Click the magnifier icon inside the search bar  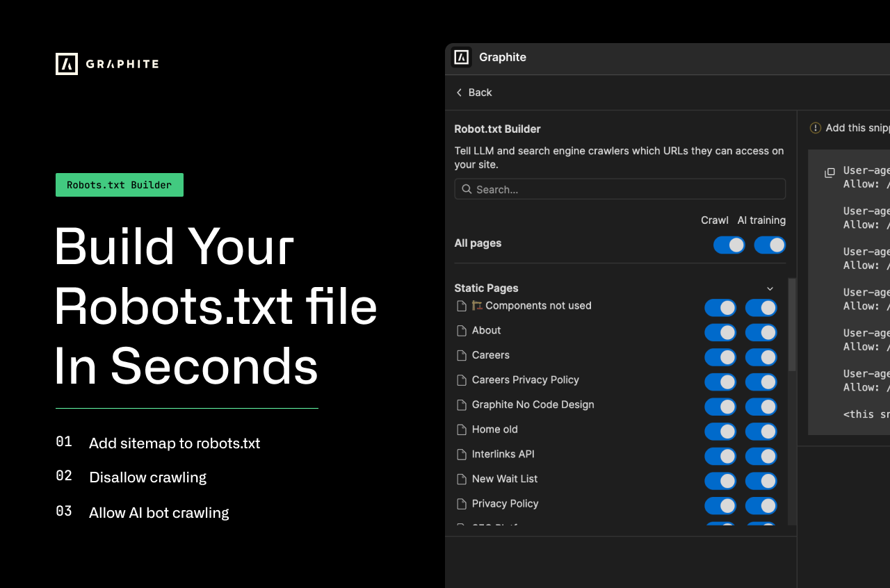pyautogui.click(x=466, y=189)
